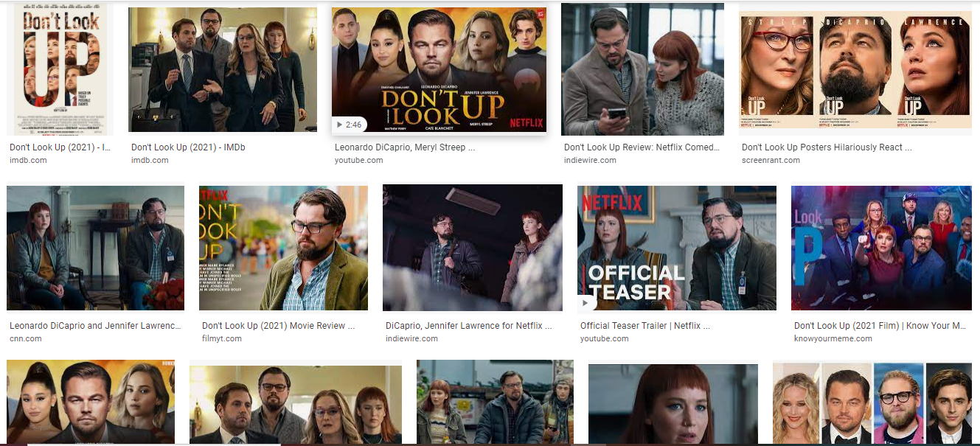Click the 2:46 play badge on YouTube thumbnail
The image size is (980, 446).
[x=348, y=125]
